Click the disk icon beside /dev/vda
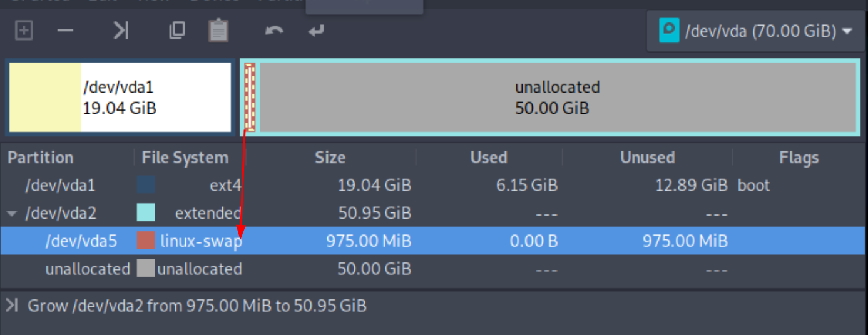 [x=669, y=31]
